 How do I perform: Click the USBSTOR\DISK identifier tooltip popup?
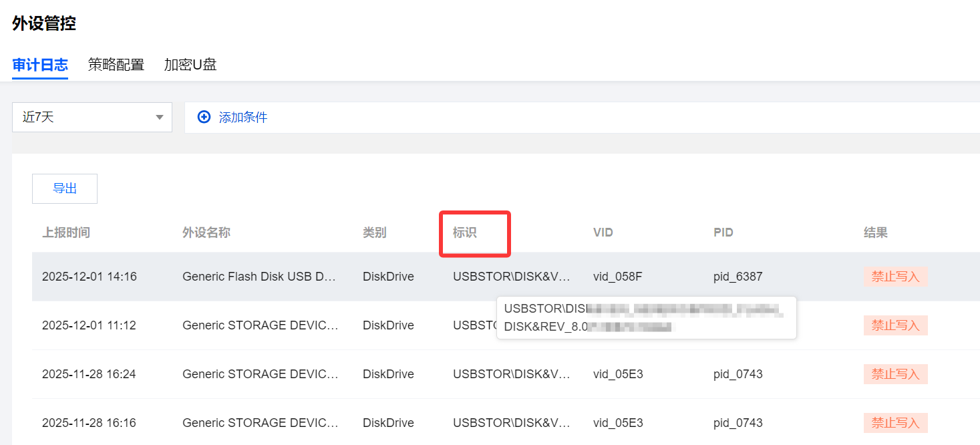click(647, 318)
